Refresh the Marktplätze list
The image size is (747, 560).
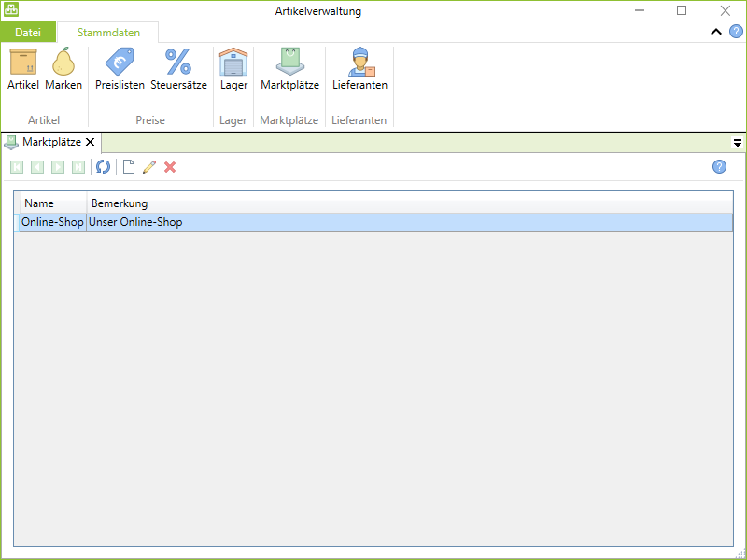[103, 167]
